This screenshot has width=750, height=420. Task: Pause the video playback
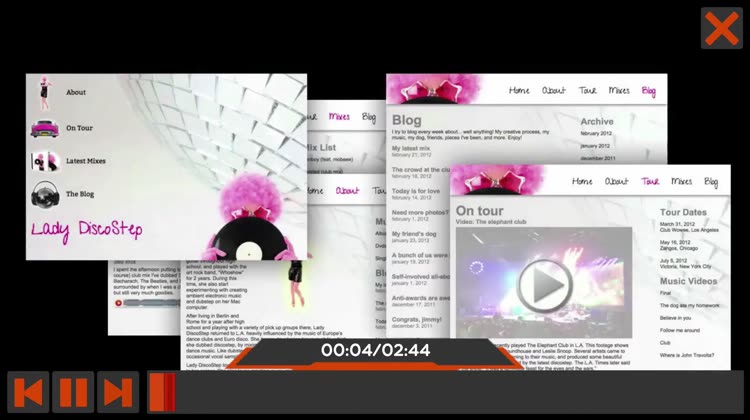[x=73, y=392]
